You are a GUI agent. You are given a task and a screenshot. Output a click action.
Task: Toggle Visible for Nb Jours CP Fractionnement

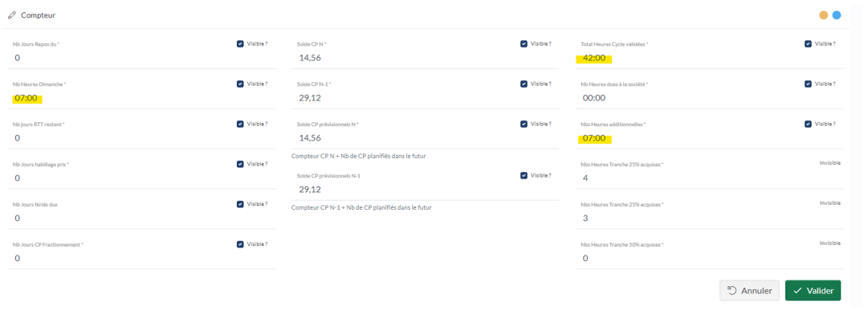coord(240,244)
